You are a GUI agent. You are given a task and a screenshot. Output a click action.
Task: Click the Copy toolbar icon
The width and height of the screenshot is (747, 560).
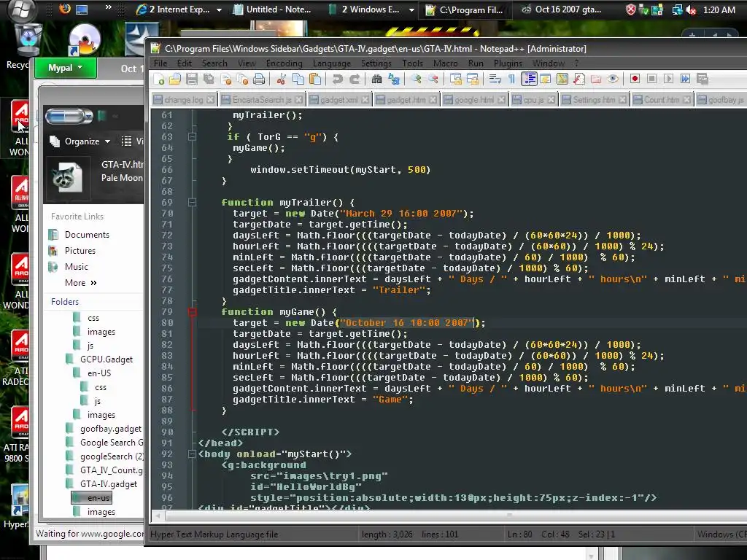[298, 79]
